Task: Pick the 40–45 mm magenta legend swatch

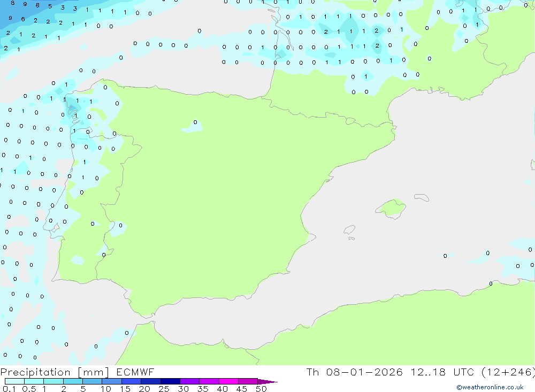Action: [x=228, y=381]
